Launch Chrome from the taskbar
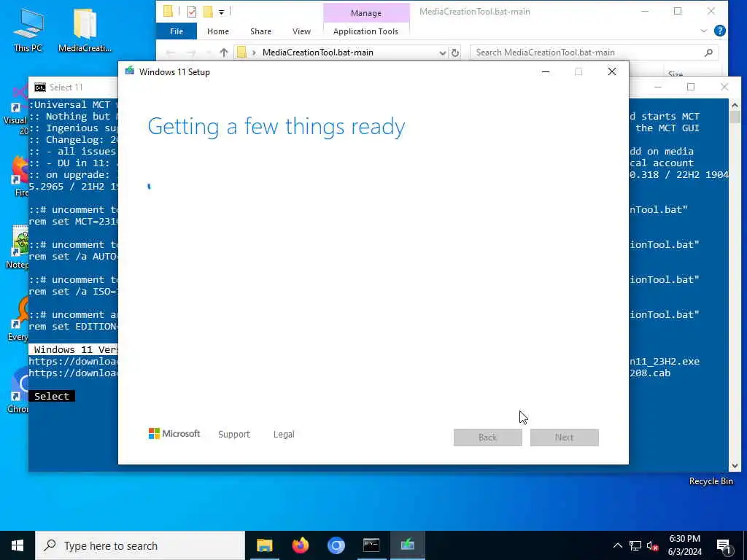 pyautogui.click(x=336, y=545)
